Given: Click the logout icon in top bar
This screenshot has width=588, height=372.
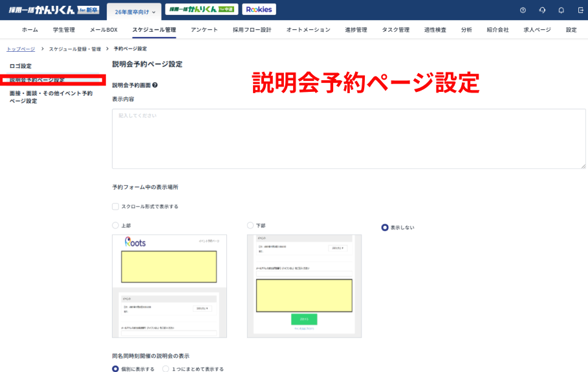Looking at the screenshot, I should 580,10.
